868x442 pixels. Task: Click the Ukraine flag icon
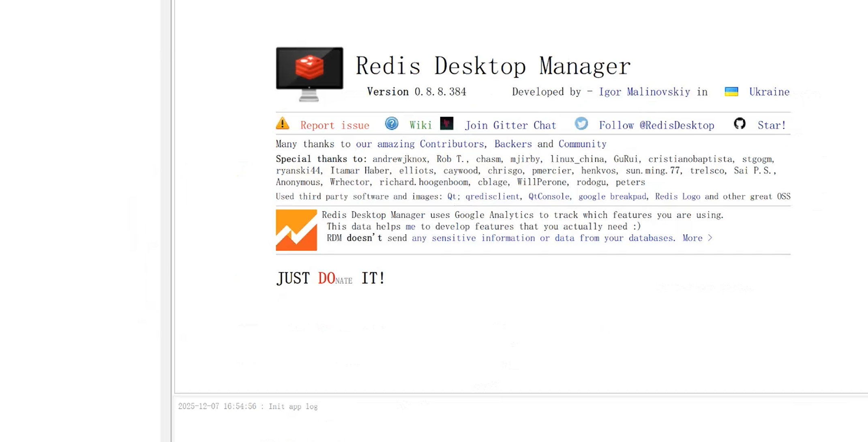click(731, 92)
